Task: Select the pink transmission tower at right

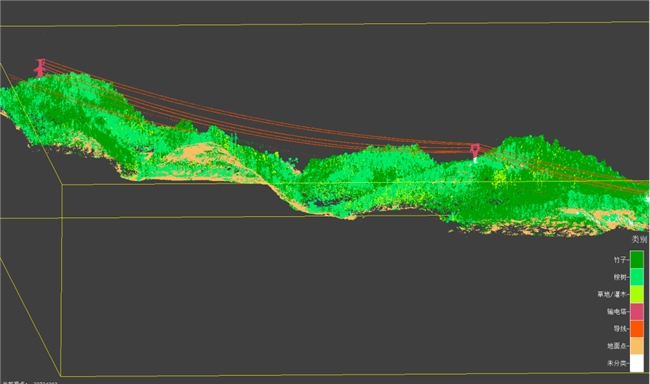Action: pos(475,150)
